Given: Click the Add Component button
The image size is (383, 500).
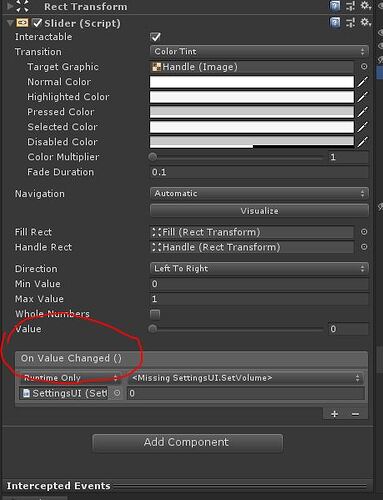Looking at the screenshot, I should (188, 443).
